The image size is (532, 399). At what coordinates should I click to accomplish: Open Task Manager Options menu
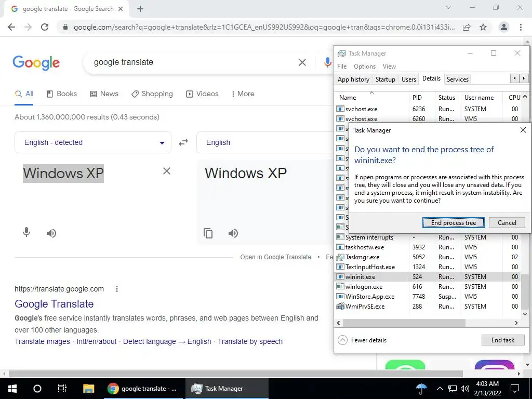365,66
